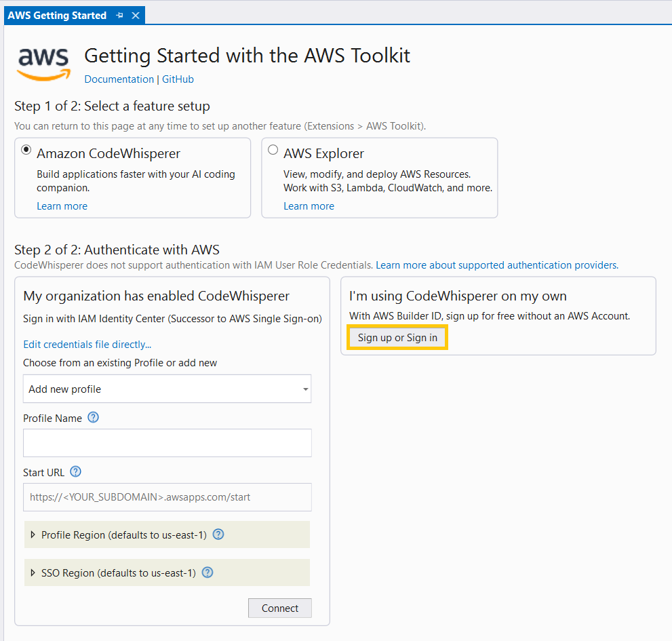
Task: Open the Profile Name help icon
Action: point(93,418)
